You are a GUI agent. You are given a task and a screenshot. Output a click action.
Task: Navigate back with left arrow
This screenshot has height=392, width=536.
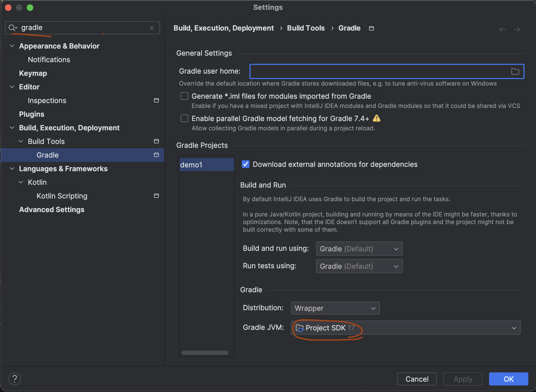pos(503,29)
